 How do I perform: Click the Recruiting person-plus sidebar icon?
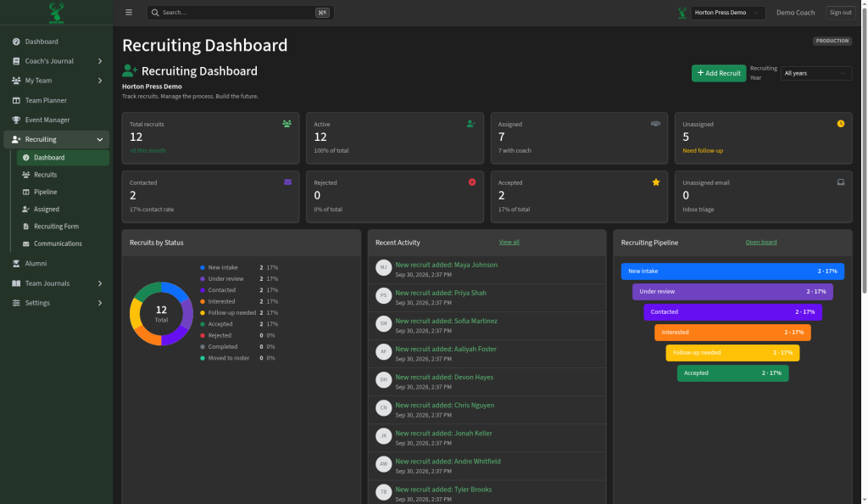coord(16,139)
